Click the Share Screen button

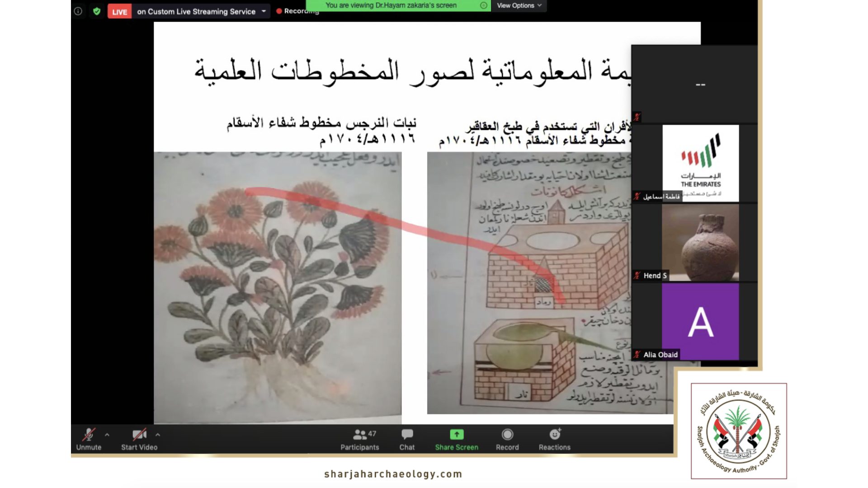[457, 439]
